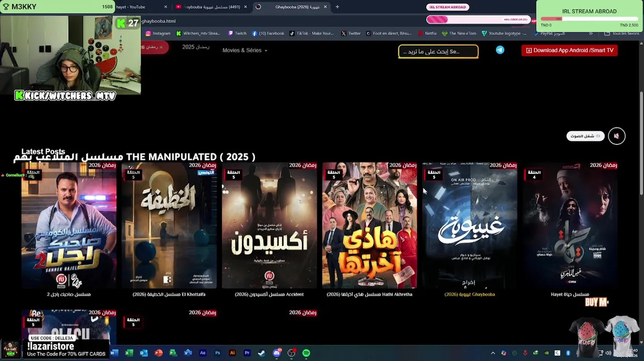Viewport: 644px width, 361px height.
Task: Click the site search input field
Action: point(438,51)
